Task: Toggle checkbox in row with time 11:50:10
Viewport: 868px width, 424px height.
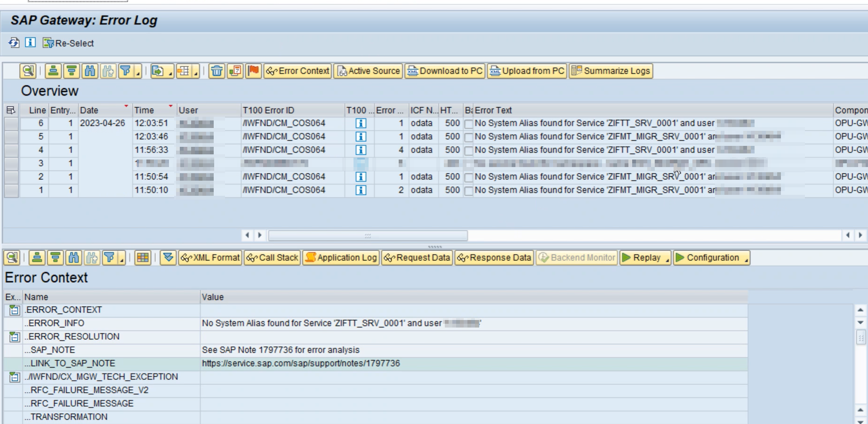Action: point(468,191)
